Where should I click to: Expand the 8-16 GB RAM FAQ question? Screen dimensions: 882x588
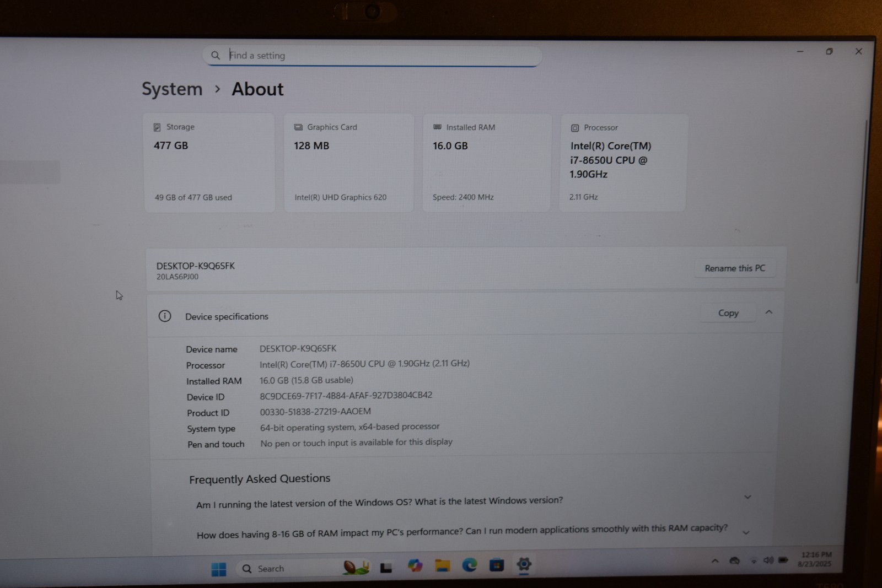click(746, 532)
